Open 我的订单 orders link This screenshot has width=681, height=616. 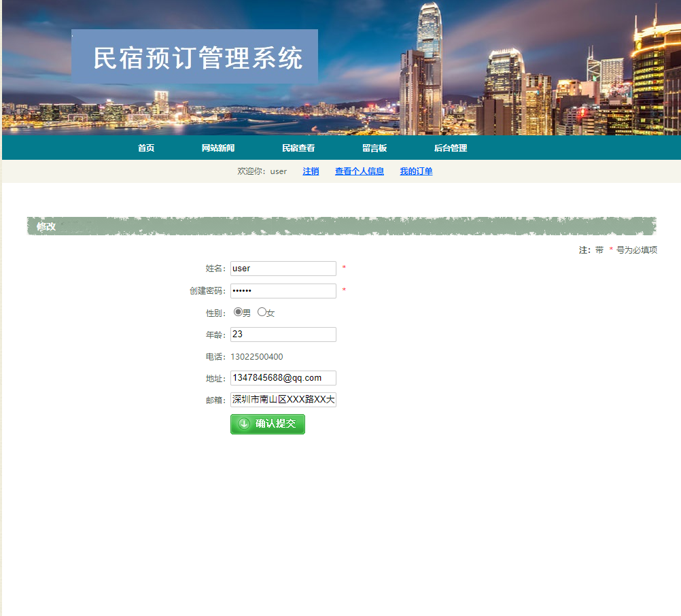tap(415, 171)
